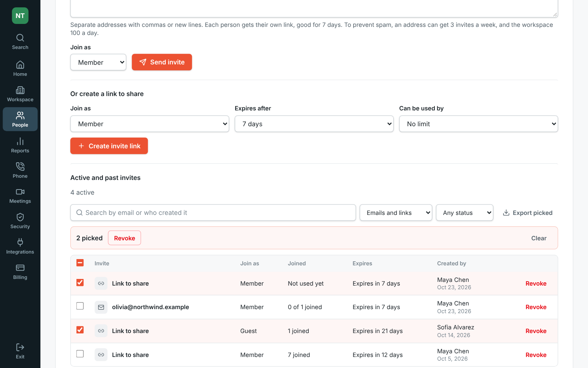
Task: Clear the picked selection
Action: [x=539, y=238]
